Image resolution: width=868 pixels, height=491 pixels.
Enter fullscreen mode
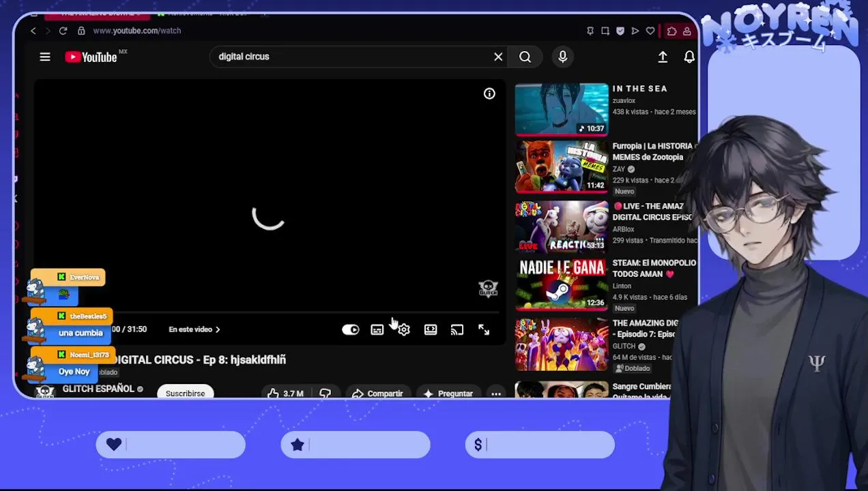pos(484,330)
